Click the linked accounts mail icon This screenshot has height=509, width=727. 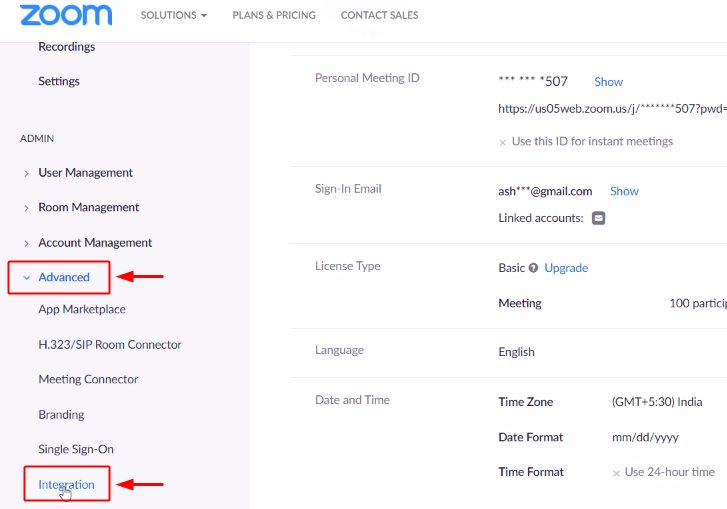coord(598,218)
